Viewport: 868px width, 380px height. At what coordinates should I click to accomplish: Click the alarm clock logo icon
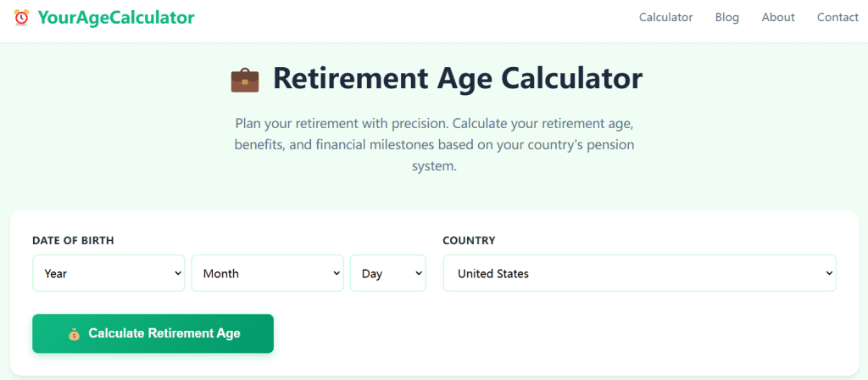coord(21,17)
